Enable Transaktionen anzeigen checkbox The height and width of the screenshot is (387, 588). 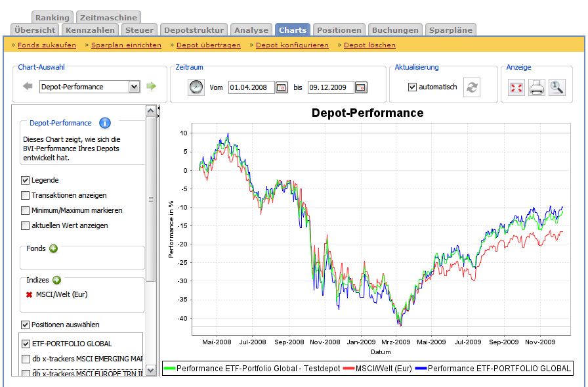click(x=26, y=195)
